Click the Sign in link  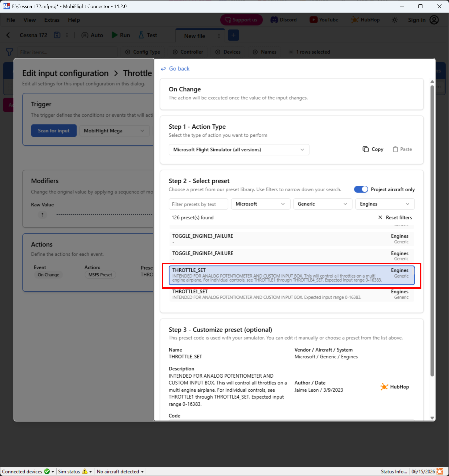pyautogui.click(x=417, y=20)
